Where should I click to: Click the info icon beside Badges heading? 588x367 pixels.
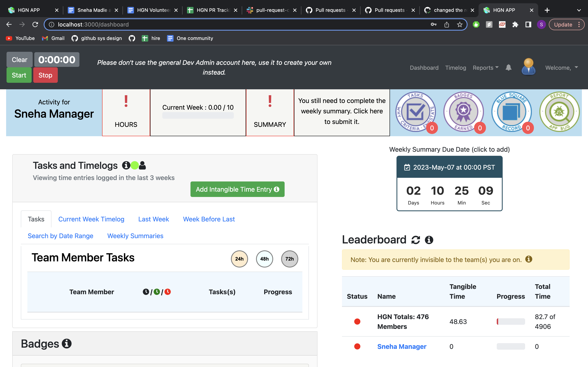67,344
